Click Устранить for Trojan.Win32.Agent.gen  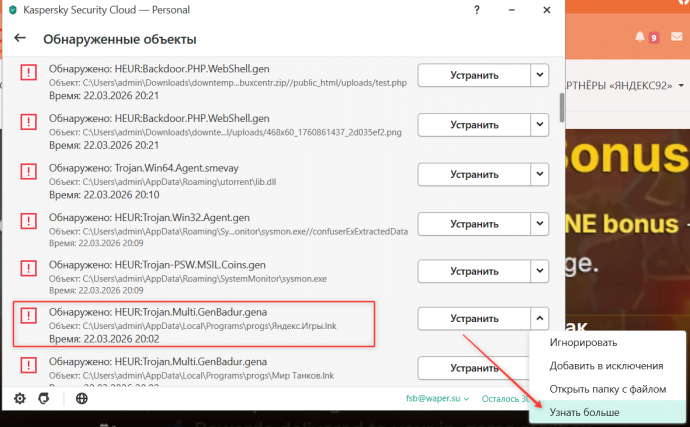coord(467,221)
